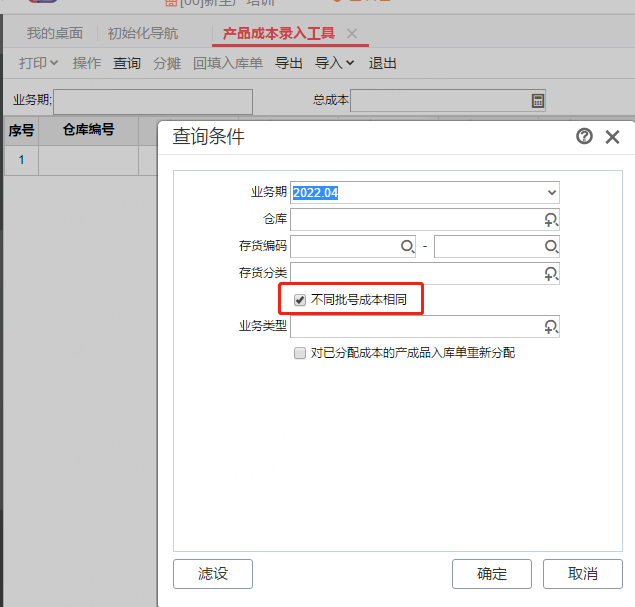Viewport: 635px width, 607px height.
Task: Uncheck 不同批号成本相同 checkbox
Action: [x=300, y=300]
